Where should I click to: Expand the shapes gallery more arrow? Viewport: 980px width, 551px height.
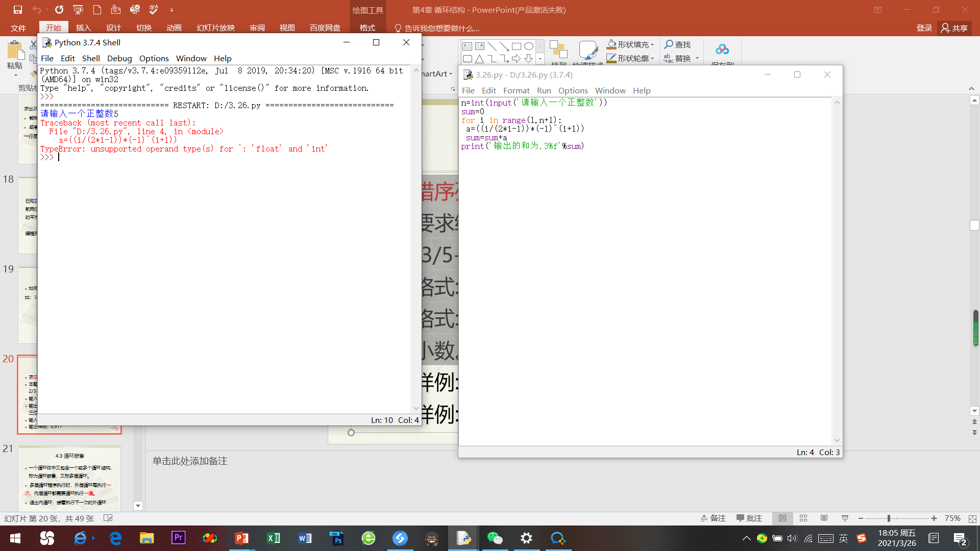pos(540,59)
